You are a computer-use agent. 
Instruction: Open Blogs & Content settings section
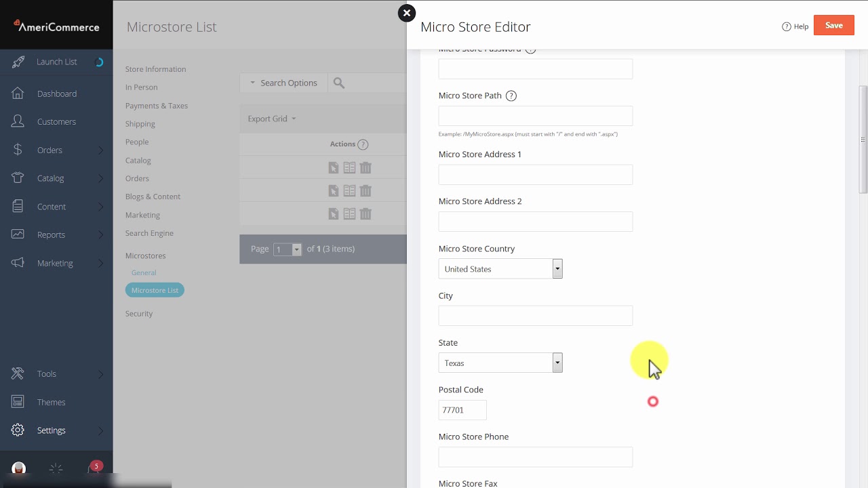coord(153,197)
